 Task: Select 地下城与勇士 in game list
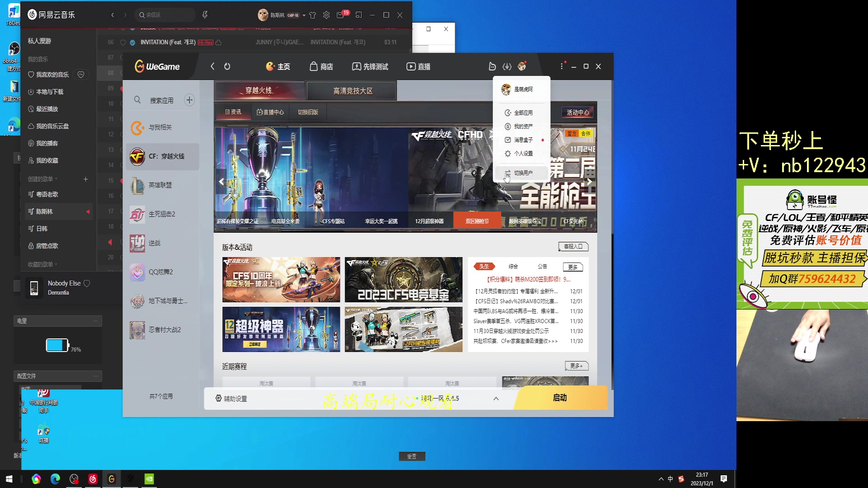pyautogui.click(x=163, y=301)
